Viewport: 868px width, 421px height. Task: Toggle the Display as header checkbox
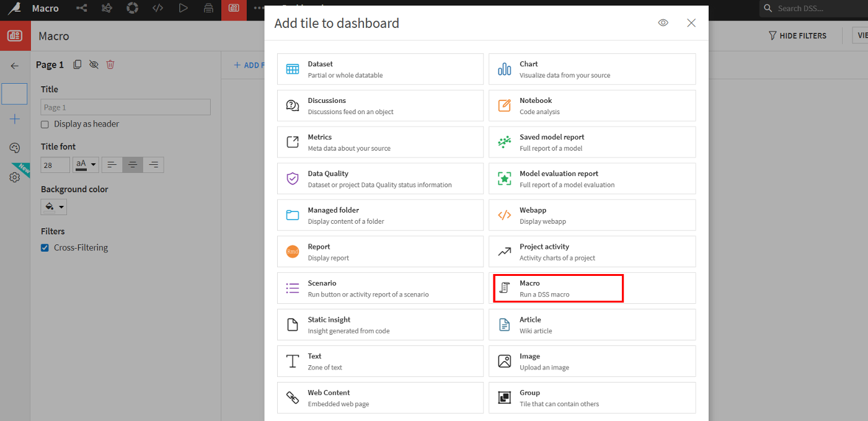point(45,124)
